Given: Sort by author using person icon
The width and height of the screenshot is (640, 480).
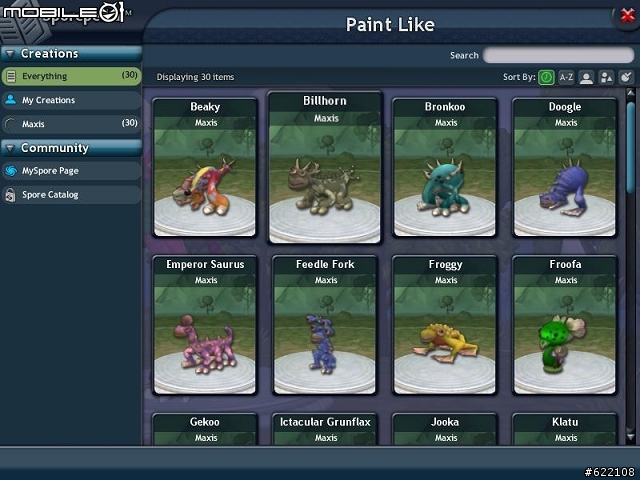Looking at the screenshot, I should click(x=586, y=77).
